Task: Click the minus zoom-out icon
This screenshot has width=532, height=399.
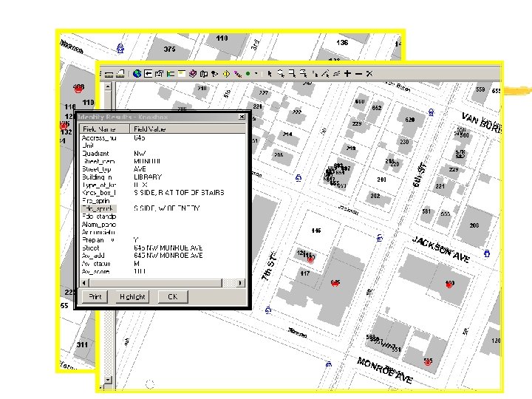Action: 358,74
